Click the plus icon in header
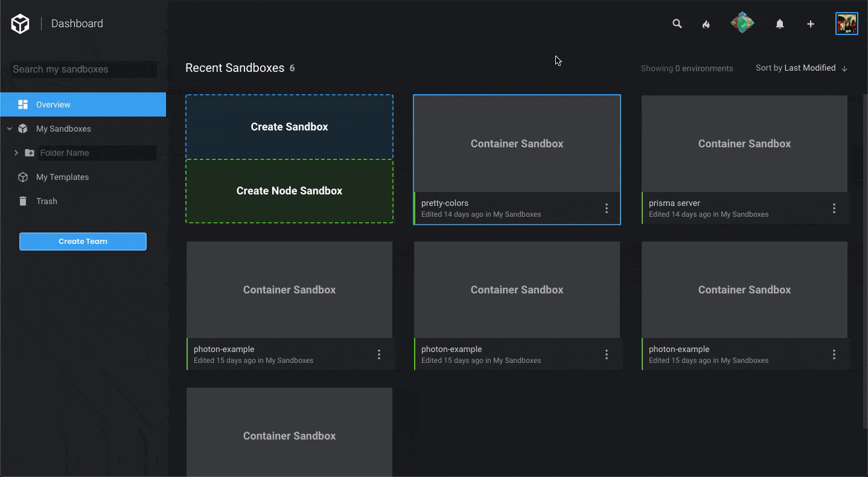The height and width of the screenshot is (477, 868). 810,24
